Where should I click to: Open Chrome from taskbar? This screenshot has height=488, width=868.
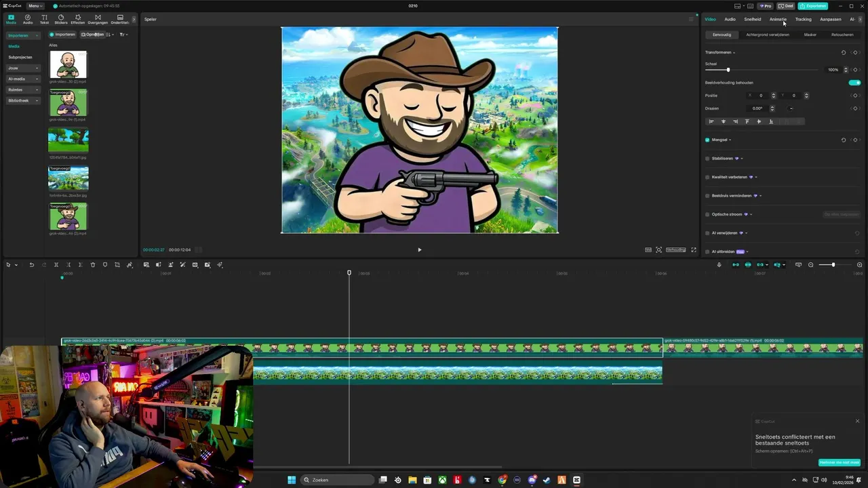502,480
